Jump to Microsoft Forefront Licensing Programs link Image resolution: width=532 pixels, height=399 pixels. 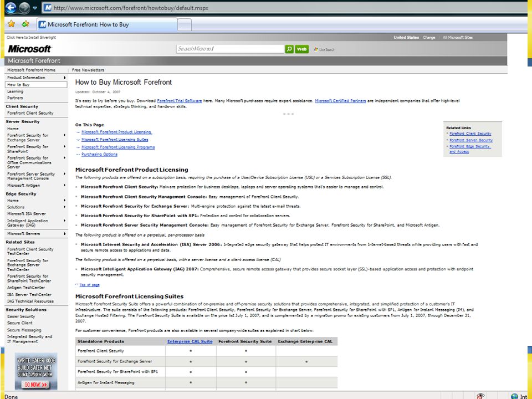(x=118, y=147)
